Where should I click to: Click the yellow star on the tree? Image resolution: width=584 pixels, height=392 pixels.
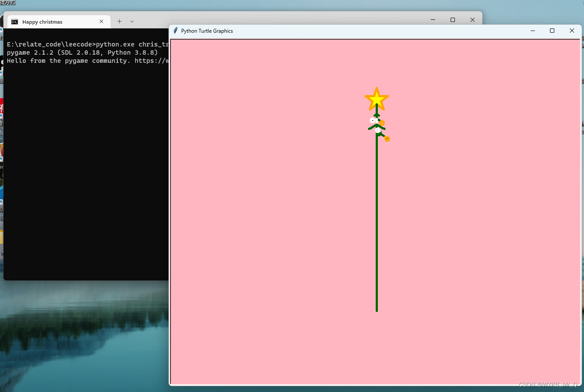377,99
